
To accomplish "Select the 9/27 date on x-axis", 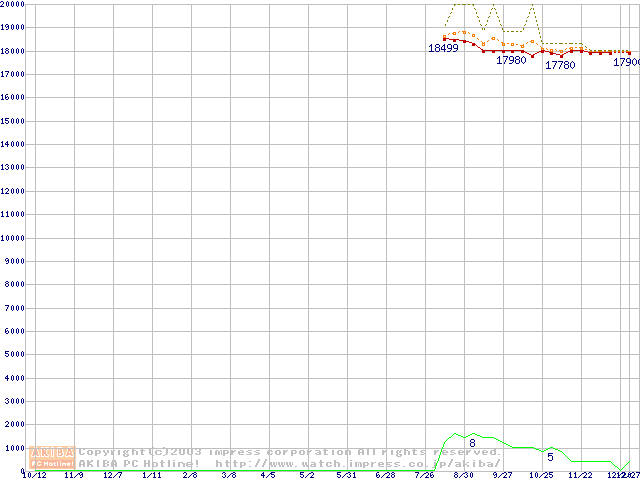I will 503,476.
